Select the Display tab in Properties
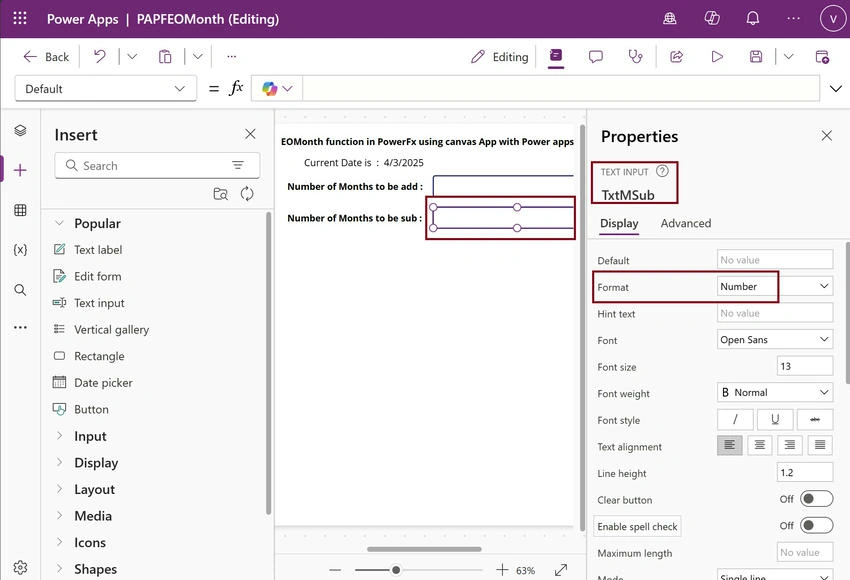The height and width of the screenshot is (580, 850). pos(619,223)
